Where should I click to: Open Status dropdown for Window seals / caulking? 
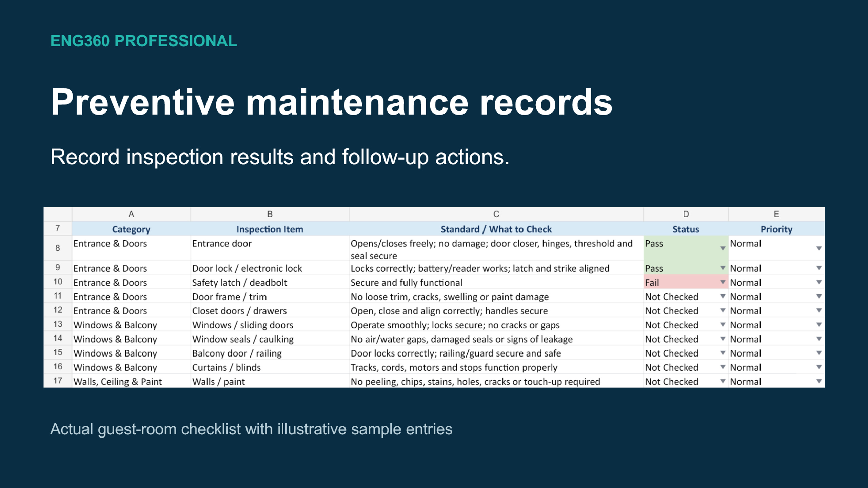coord(723,339)
